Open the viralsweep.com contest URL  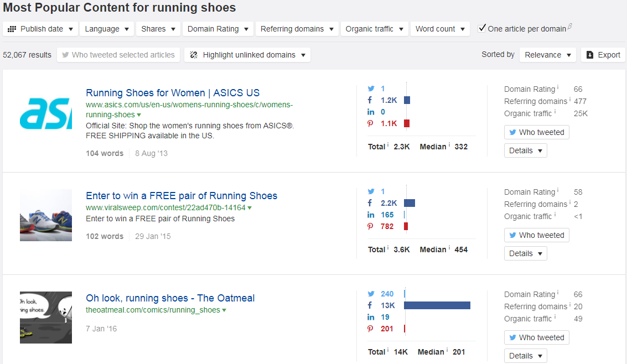pos(165,207)
